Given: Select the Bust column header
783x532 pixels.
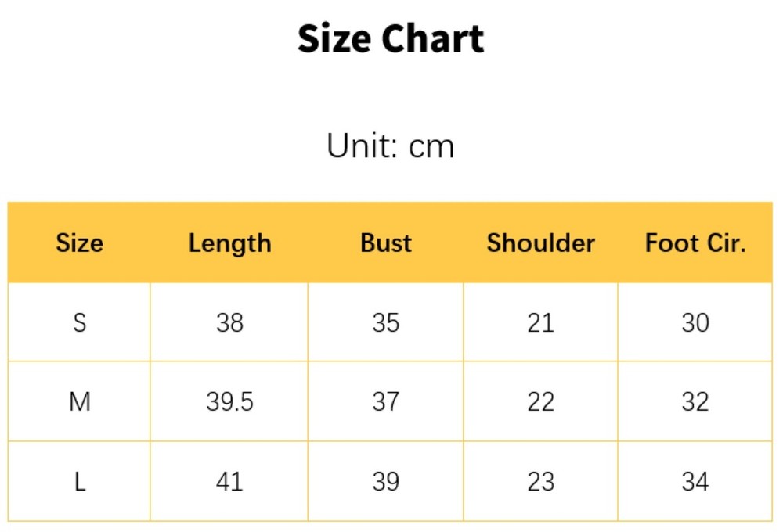Looking at the screenshot, I should (x=386, y=243).
